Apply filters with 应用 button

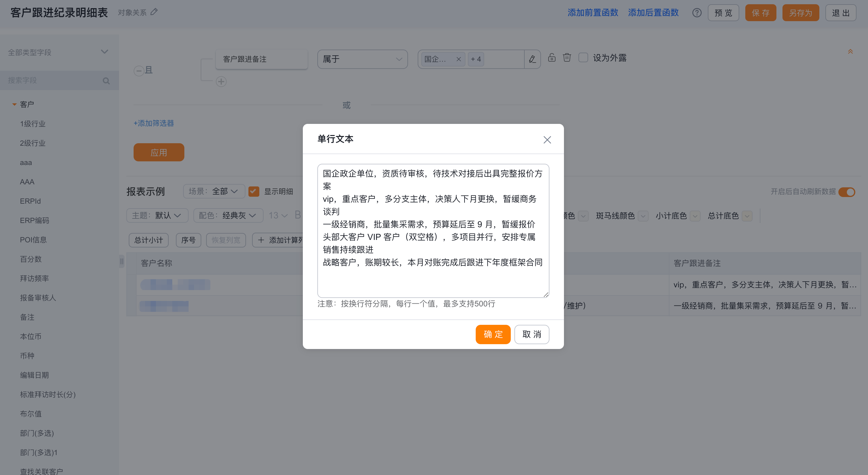(x=159, y=152)
